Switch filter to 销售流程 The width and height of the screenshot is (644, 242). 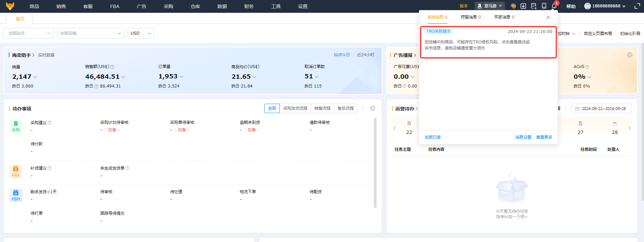322,108
